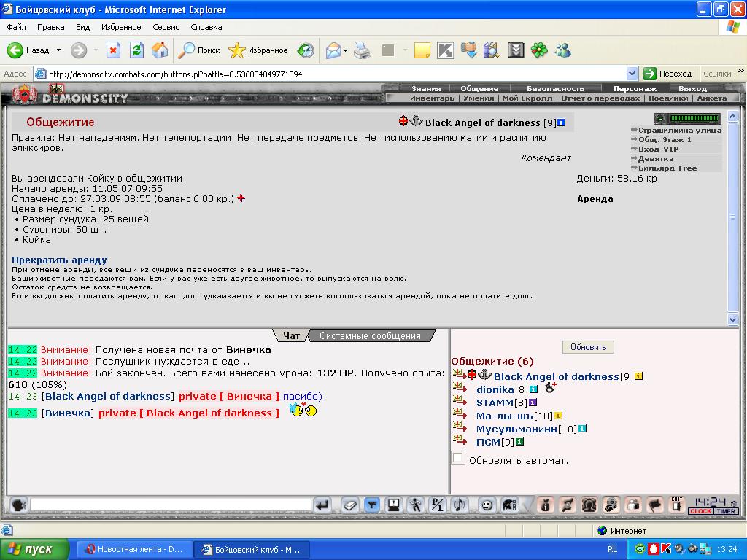Click the speaking head icon beside chat input
Image resolution: width=747 pixels, height=560 pixels.
click(x=18, y=505)
